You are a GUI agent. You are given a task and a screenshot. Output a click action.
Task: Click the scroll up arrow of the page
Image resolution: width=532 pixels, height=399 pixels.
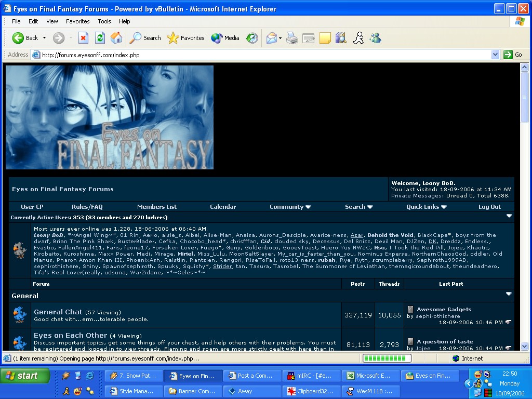tap(525, 67)
